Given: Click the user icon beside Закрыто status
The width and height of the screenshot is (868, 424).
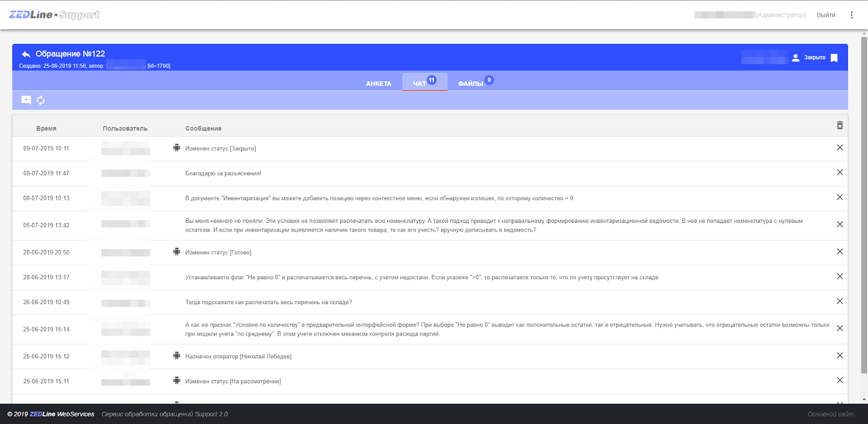Looking at the screenshot, I should click(x=795, y=57).
